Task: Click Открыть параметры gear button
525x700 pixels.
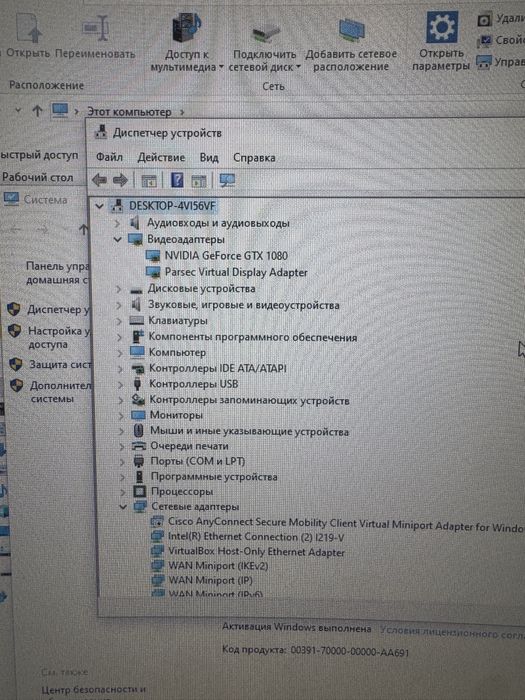Action: 441,41
